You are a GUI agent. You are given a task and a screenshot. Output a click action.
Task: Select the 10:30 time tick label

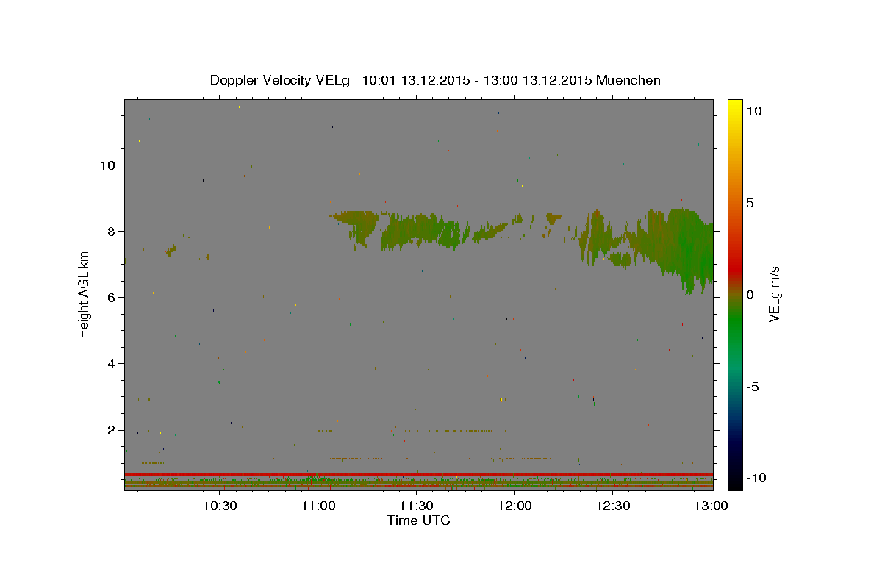220,506
